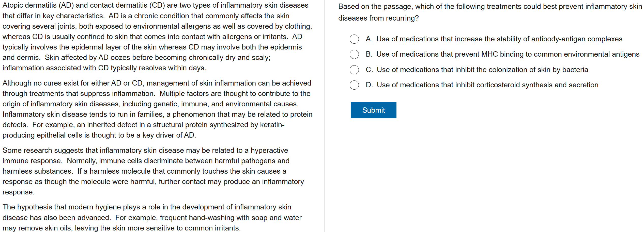This screenshot has width=644, height=232.
Task: Choose the option B radio button
Action: pos(354,54)
